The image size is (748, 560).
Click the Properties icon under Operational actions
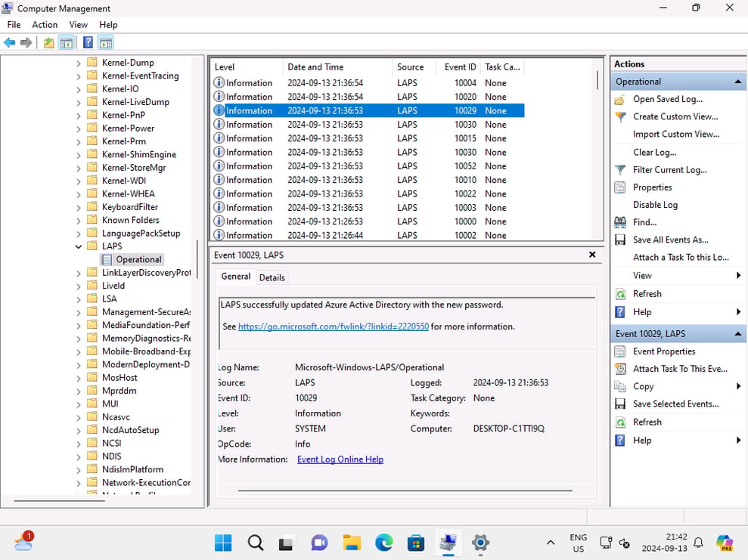619,187
